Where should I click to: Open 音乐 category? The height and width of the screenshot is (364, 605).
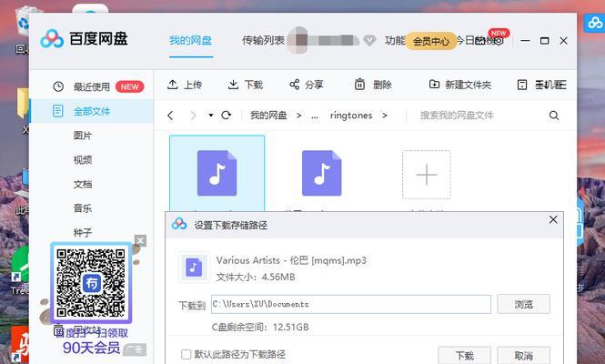[83, 208]
